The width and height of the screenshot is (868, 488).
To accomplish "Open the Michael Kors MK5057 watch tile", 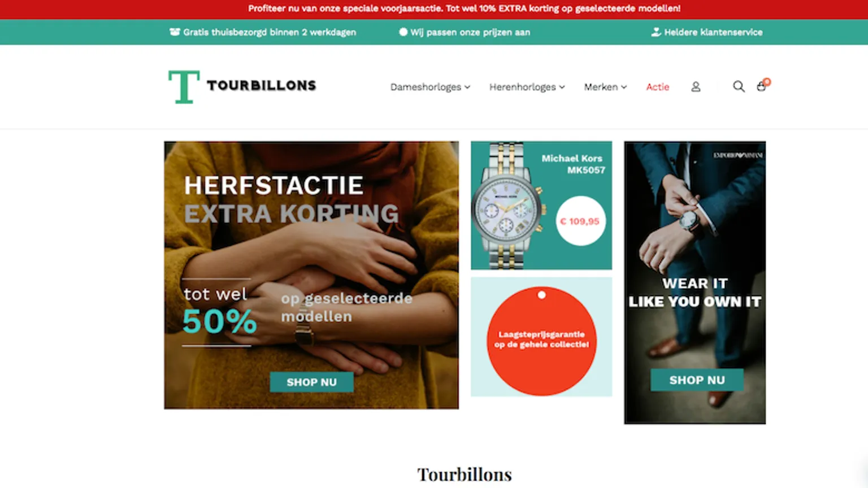I will [541, 206].
